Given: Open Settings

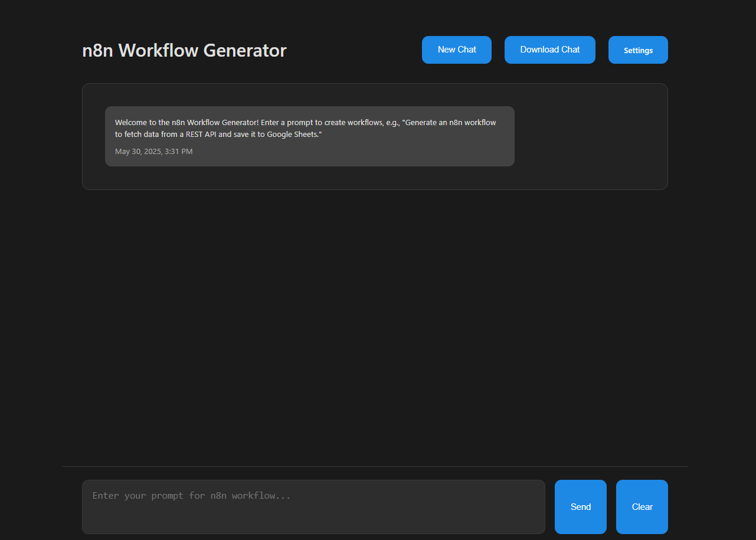Looking at the screenshot, I should coord(638,50).
